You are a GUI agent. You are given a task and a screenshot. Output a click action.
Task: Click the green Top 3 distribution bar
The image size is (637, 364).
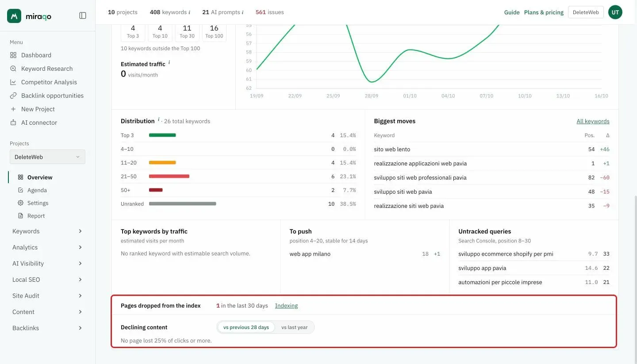162,135
